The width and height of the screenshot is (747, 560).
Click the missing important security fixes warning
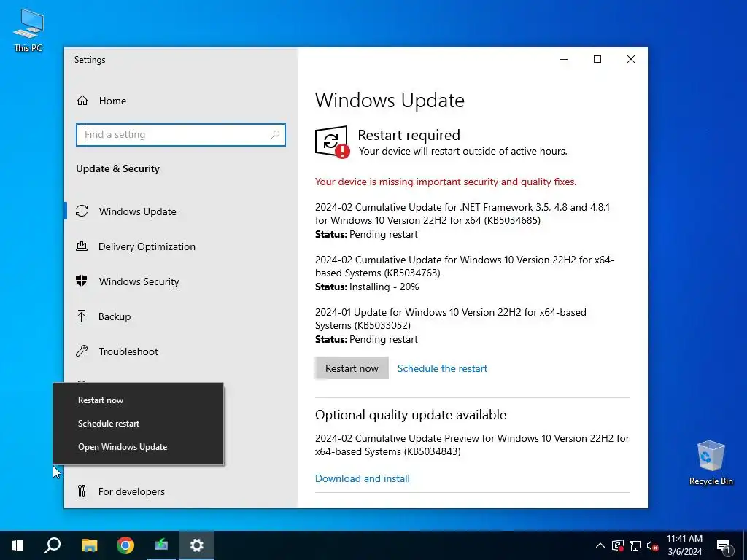446,182
